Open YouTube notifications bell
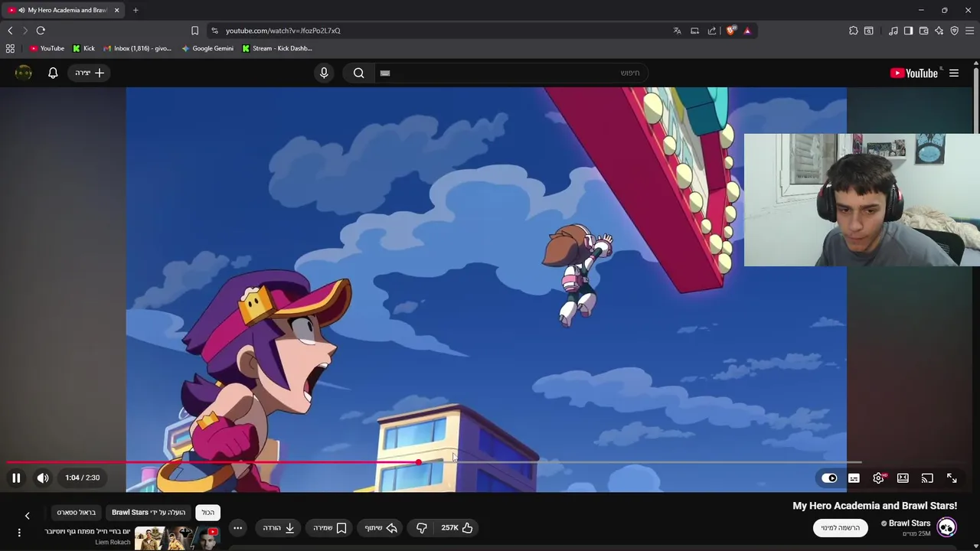Image resolution: width=980 pixels, height=551 pixels. click(53, 73)
